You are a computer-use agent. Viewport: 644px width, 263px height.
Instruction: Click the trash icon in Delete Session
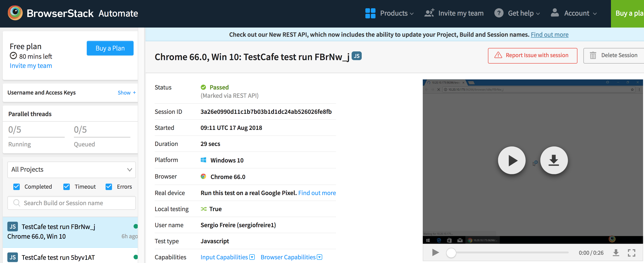tap(593, 55)
